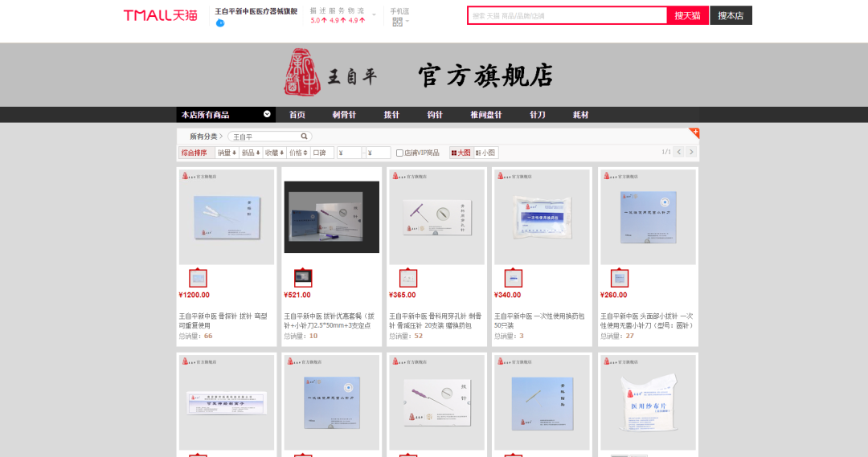Image resolution: width=868 pixels, height=457 pixels.
Task: Switch to small image list view
Action: tap(485, 153)
